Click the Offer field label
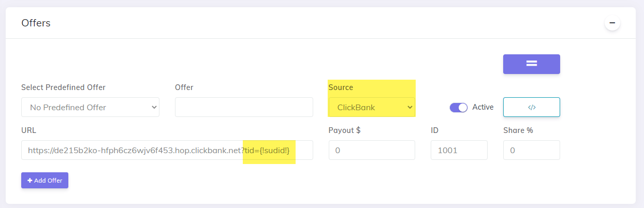This screenshot has width=644, height=208. click(184, 87)
